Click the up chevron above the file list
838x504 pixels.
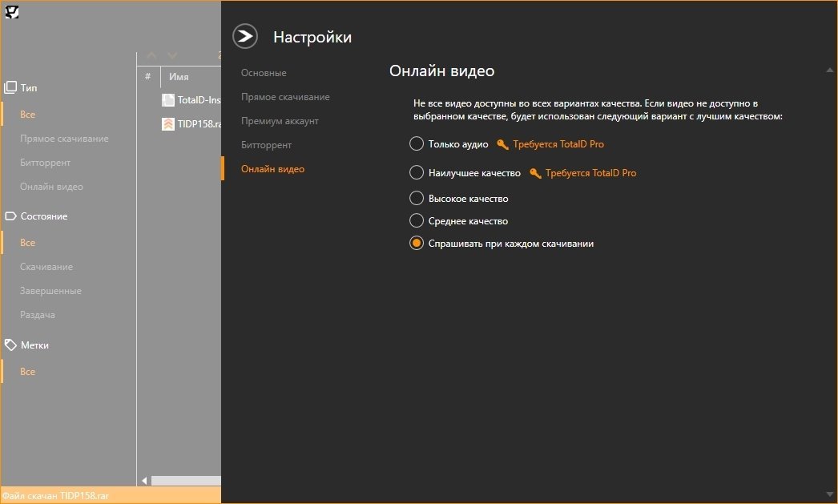(151, 55)
